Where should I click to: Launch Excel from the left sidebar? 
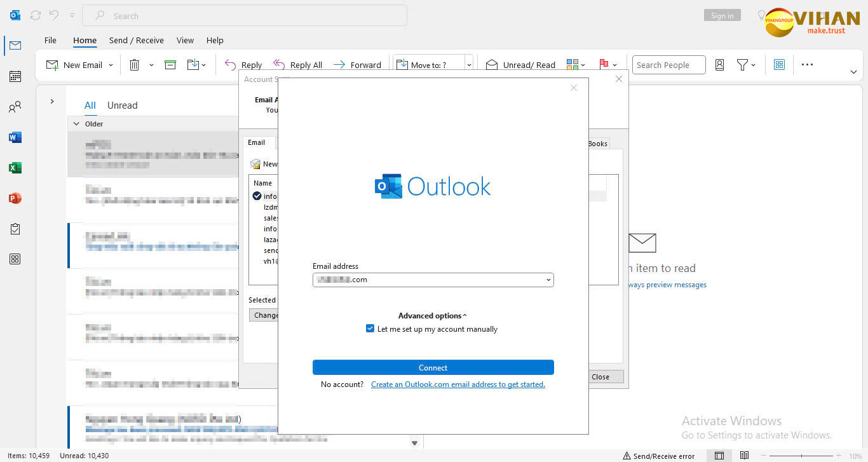click(x=15, y=168)
